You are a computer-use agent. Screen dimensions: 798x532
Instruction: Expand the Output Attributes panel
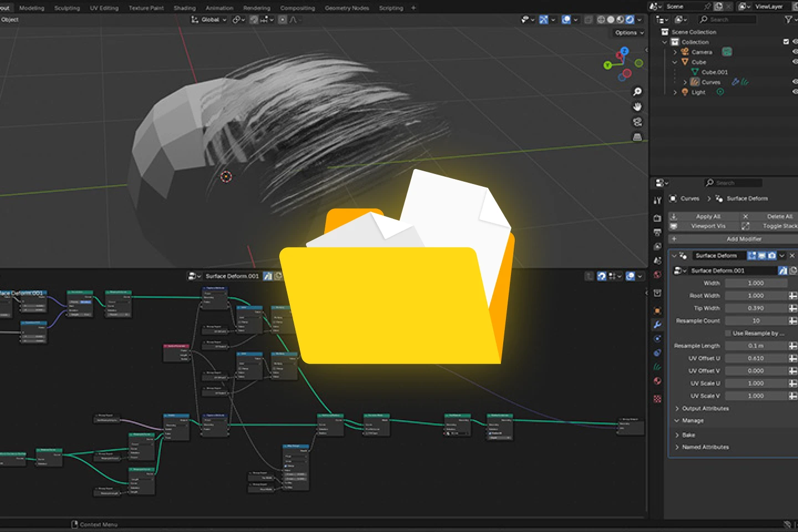coord(677,408)
